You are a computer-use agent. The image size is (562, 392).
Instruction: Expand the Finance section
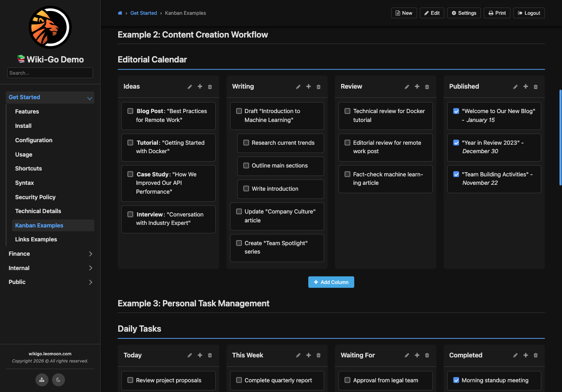[x=90, y=254]
